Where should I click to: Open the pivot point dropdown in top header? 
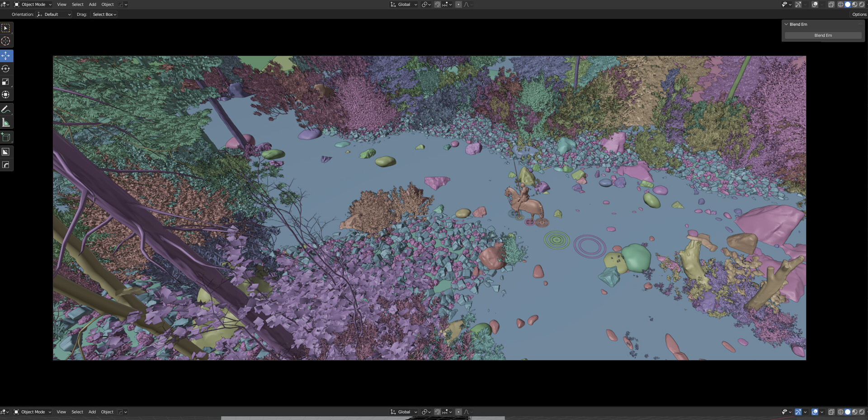(426, 5)
